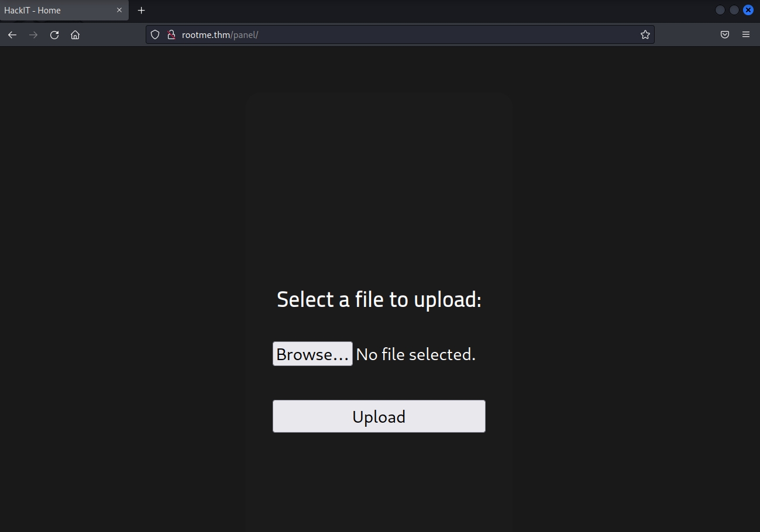Open a new tab

click(x=141, y=11)
